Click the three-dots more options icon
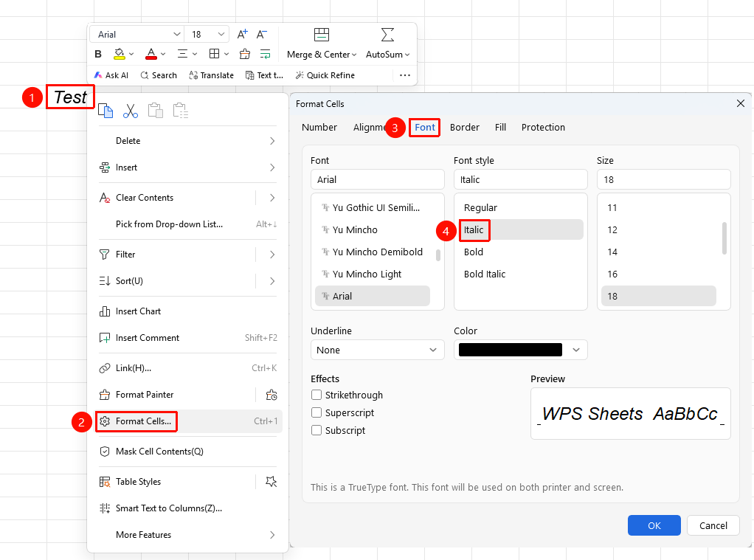The height and width of the screenshot is (560, 754). point(405,75)
